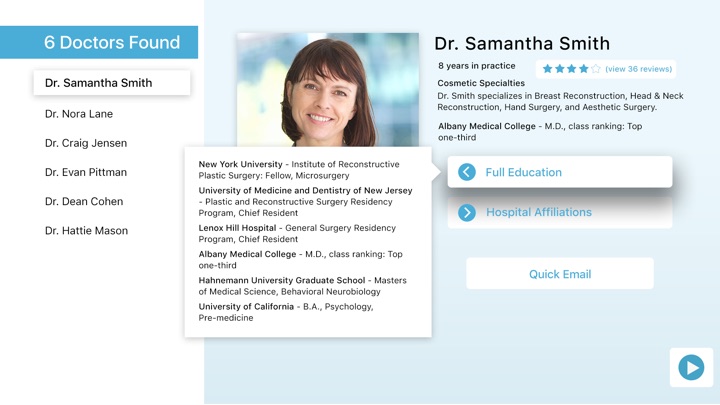
Task: Click the Quick Email button
Action: 560,274
